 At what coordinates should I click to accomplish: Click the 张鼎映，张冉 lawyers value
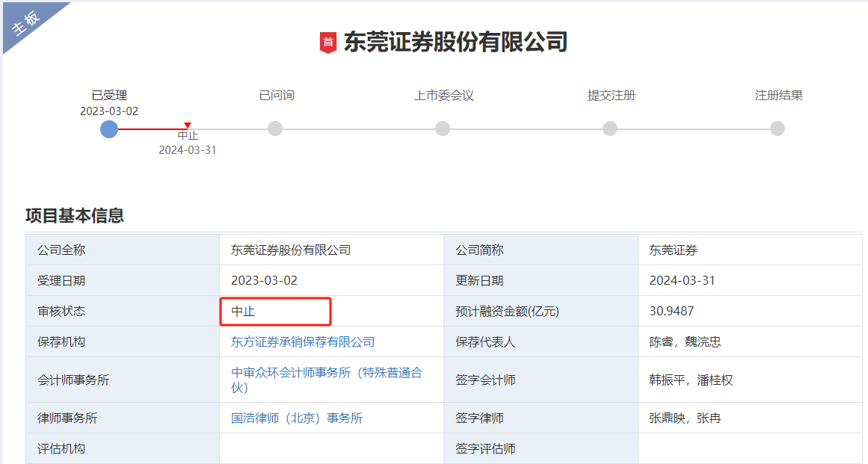(x=686, y=418)
